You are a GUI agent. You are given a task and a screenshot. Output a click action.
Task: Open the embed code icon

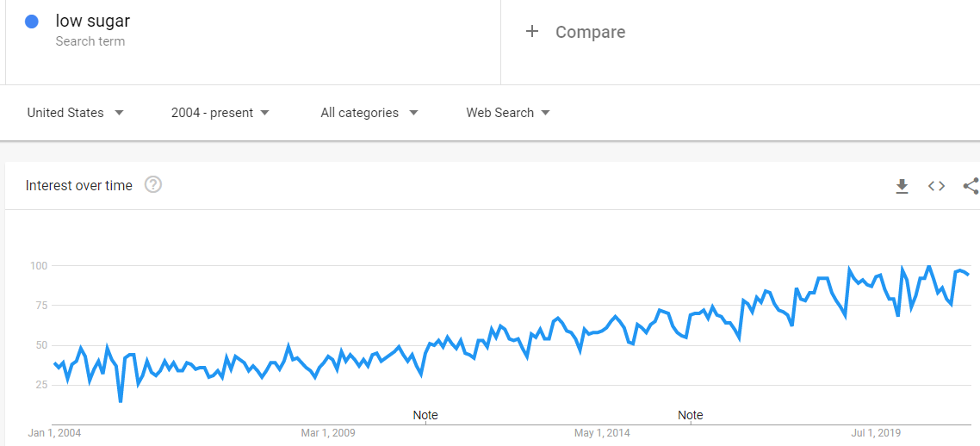(936, 185)
